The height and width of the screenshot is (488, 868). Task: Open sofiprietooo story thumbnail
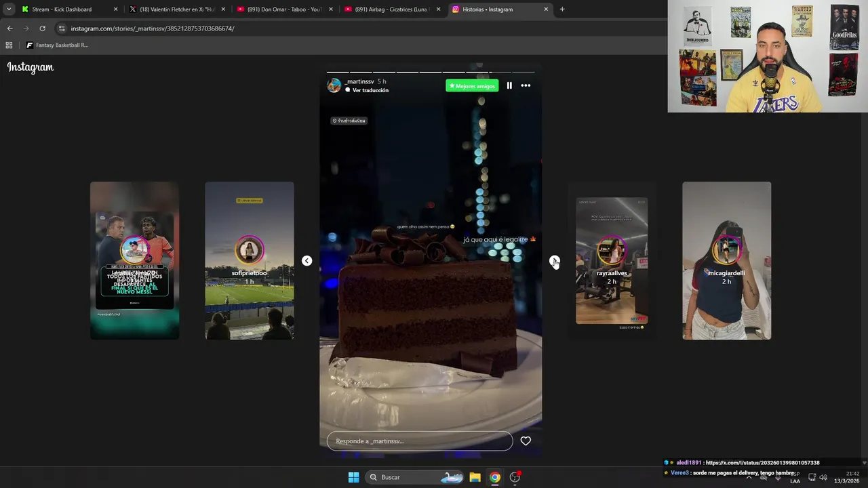click(250, 260)
